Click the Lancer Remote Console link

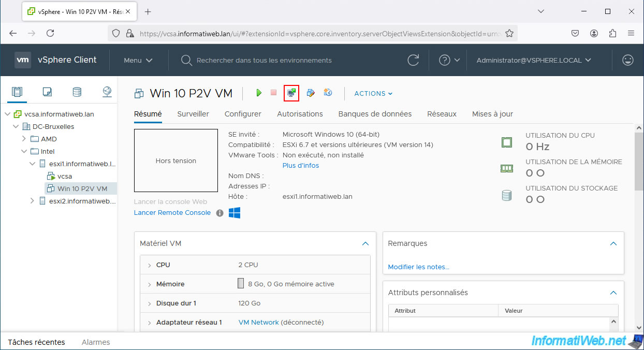pyautogui.click(x=172, y=213)
